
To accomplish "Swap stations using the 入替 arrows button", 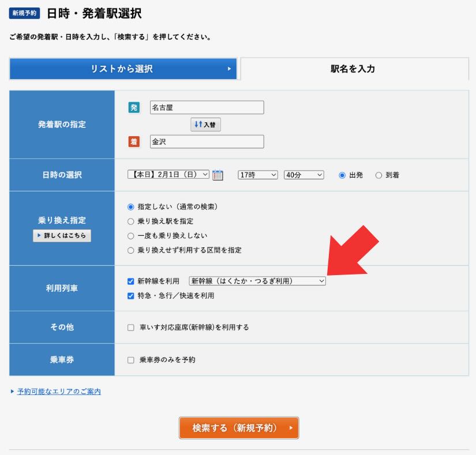I will pos(205,125).
